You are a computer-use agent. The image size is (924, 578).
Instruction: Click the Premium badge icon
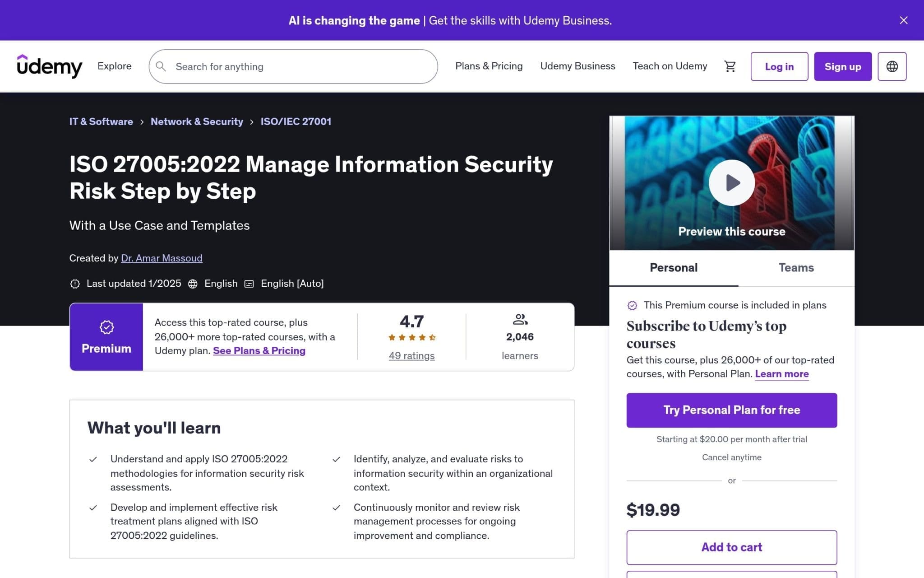(x=106, y=327)
